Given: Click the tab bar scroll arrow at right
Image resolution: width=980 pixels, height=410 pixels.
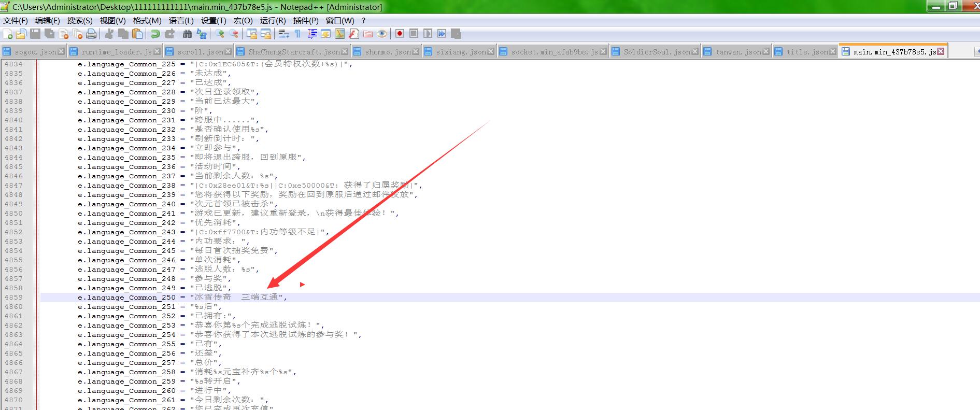Looking at the screenshot, I should (x=976, y=52).
